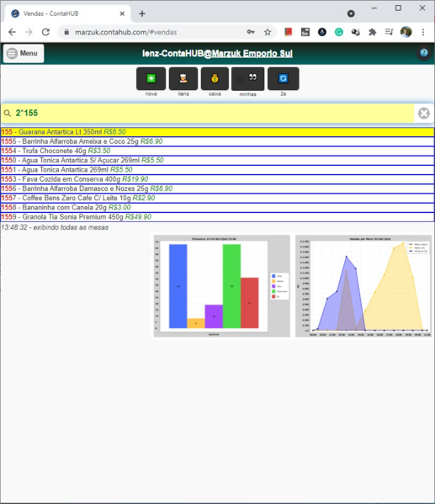Close the Vendas - ContaHUB tab
435x504 pixels.
coord(122,13)
